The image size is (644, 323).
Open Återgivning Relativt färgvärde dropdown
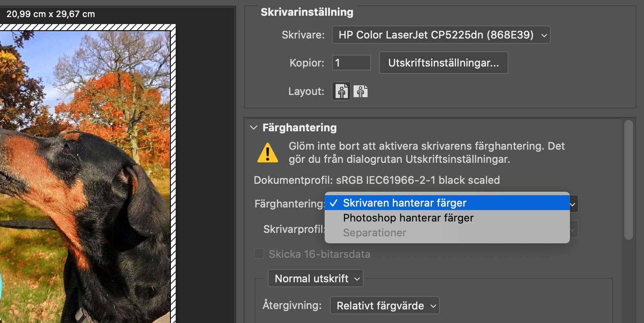385,306
